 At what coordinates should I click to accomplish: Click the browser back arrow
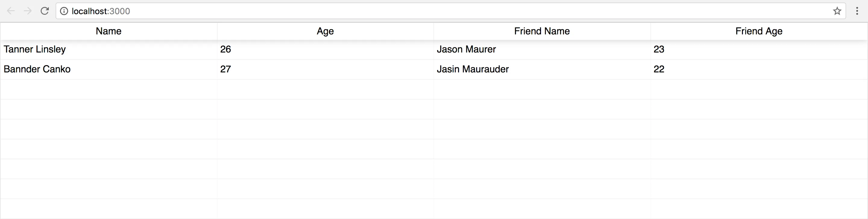tap(11, 11)
